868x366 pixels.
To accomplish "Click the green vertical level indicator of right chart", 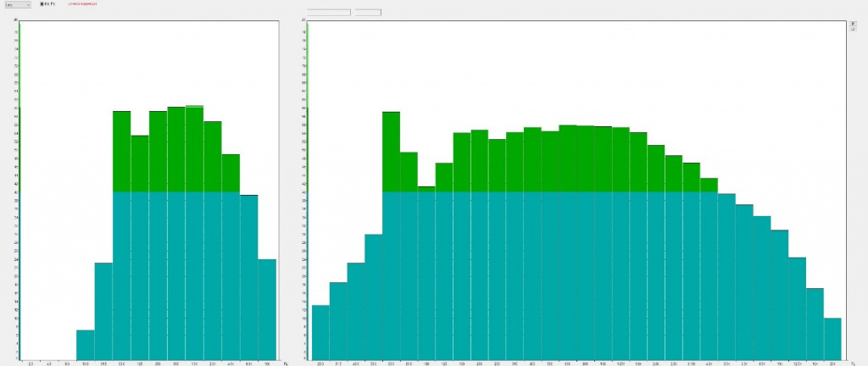I will click(x=307, y=191).
